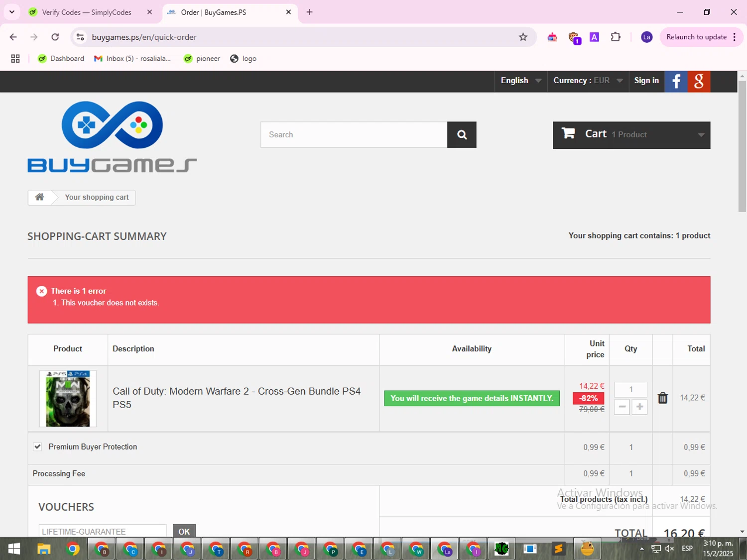The height and width of the screenshot is (560, 747).
Task: Open the bookmarks apps grid icon
Action: tap(15, 59)
